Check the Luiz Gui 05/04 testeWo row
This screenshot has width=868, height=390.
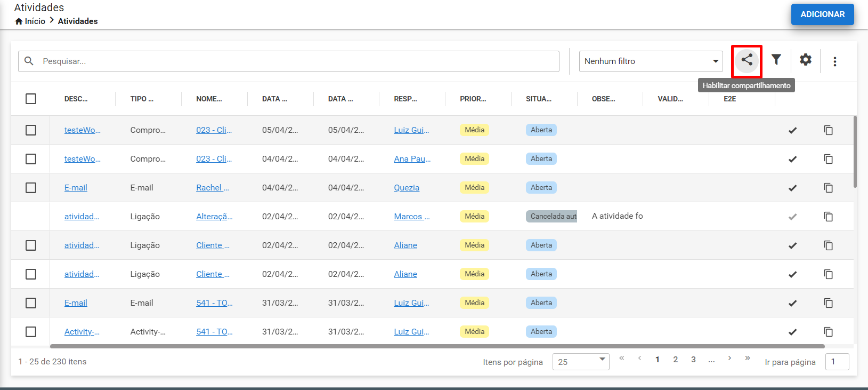coord(31,130)
